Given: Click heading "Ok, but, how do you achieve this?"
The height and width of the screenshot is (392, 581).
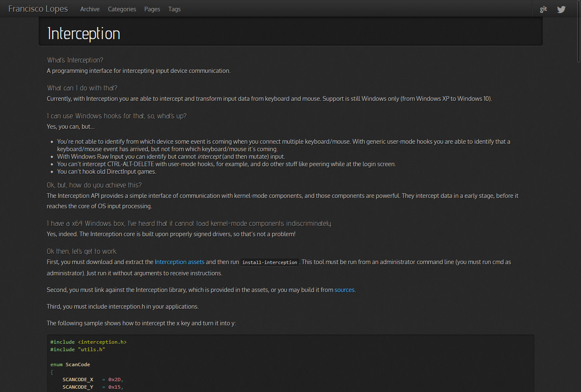Looking at the screenshot, I should (94, 185).
